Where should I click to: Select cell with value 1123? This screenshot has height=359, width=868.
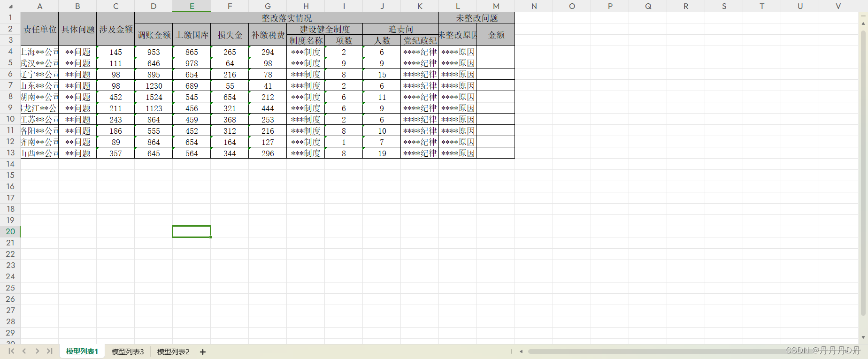pyautogui.click(x=154, y=108)
